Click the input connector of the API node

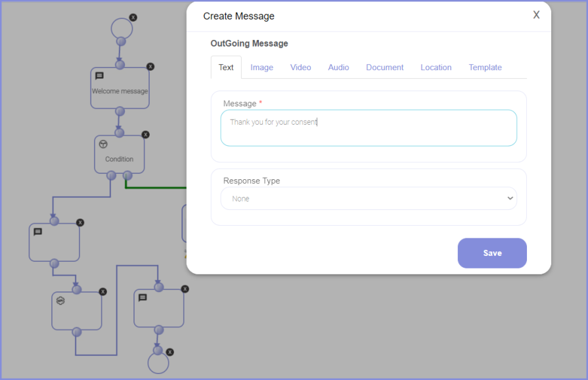coord(76,289)
